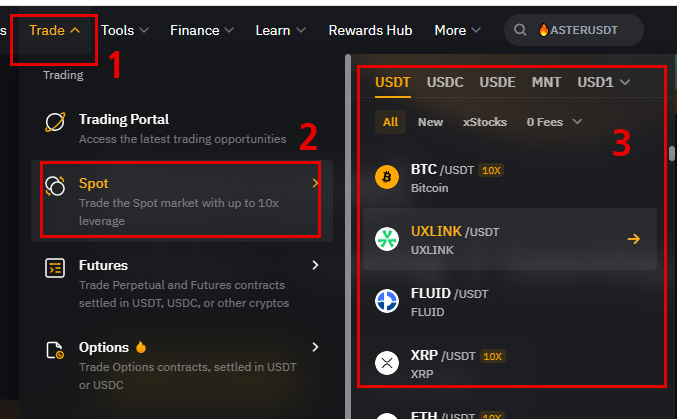Click the Spot trading coins icon
The width and height of the screenshot is (677, 419).
click(x=55, y=186)
